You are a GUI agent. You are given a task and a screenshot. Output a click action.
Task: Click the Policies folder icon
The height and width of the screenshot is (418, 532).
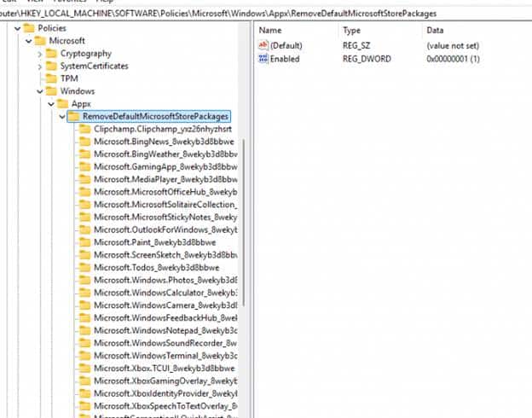coord(29,28)
